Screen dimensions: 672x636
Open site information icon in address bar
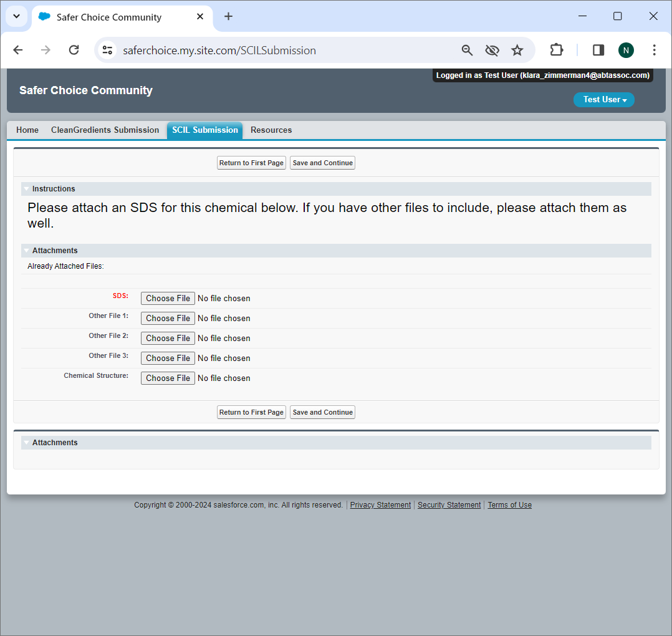coord(107,50)
